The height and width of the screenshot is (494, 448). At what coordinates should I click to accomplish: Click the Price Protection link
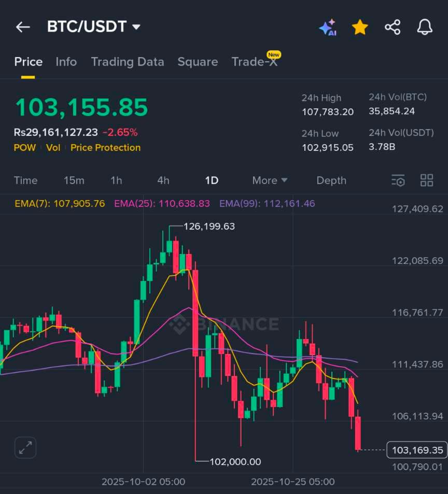[x=105, y=148]
